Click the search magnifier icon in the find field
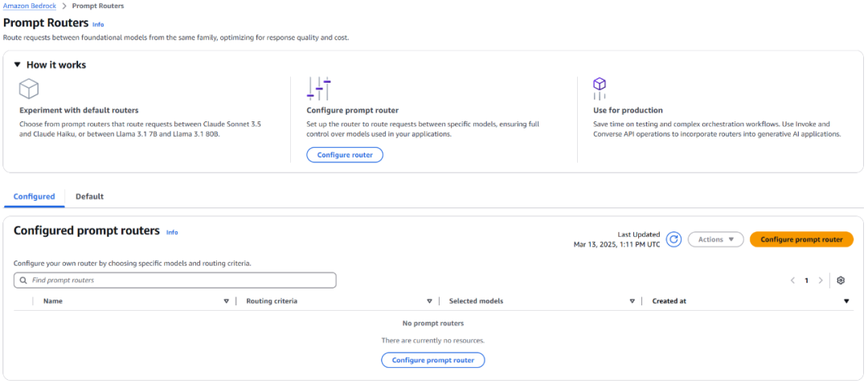 [x=23, y=280]
